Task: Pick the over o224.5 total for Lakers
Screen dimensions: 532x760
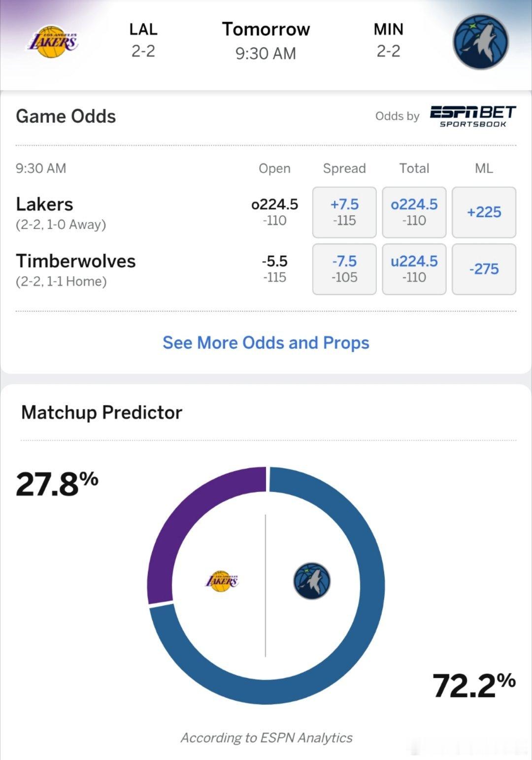Action: click(414, 212)
